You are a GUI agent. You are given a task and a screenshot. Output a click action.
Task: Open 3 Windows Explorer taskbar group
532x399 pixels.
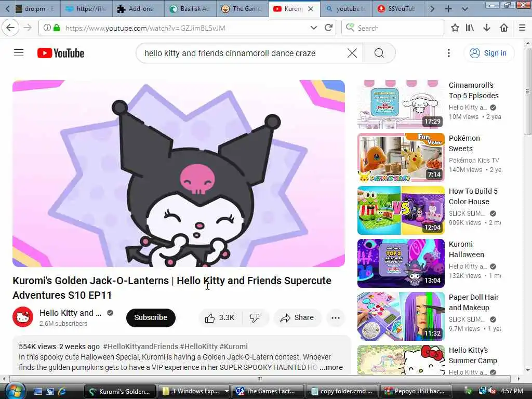pos(194,391)
